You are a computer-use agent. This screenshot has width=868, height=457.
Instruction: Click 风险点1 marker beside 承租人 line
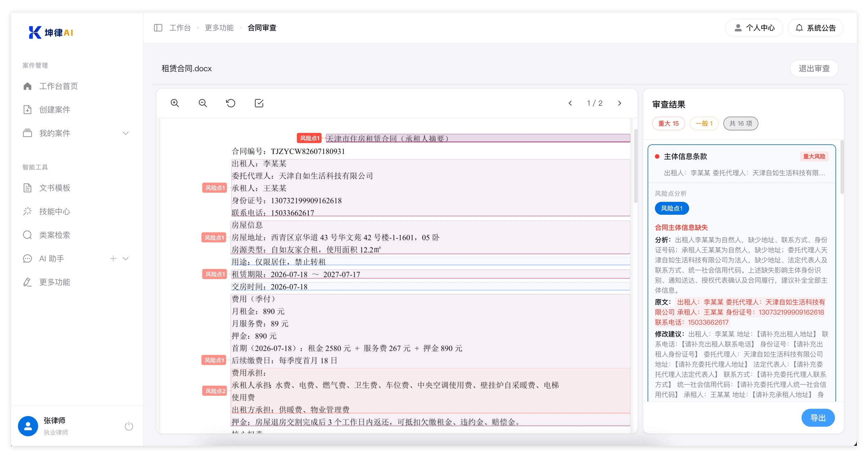click(x=214, y=188)
